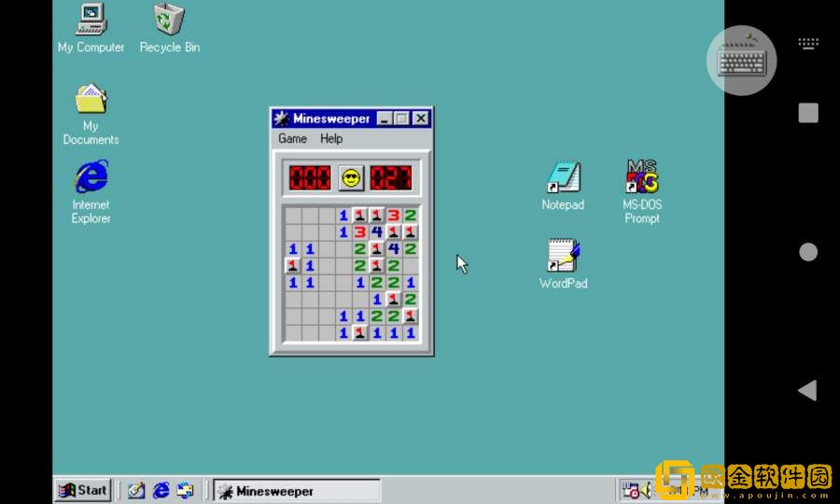Open the Help menu
Screen dimensions: 840x504
[331, 139]
